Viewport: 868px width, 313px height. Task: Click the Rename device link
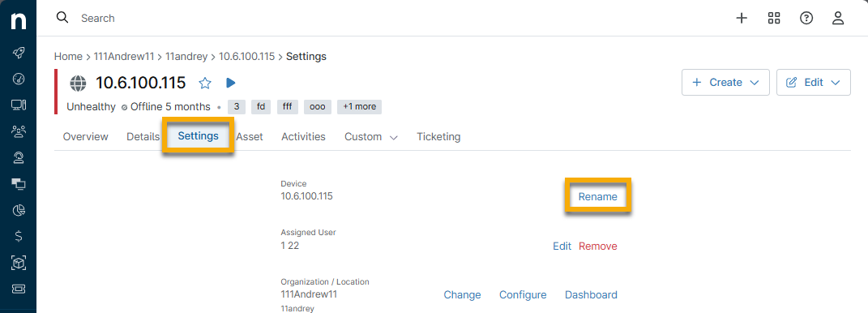click(598, 197)
